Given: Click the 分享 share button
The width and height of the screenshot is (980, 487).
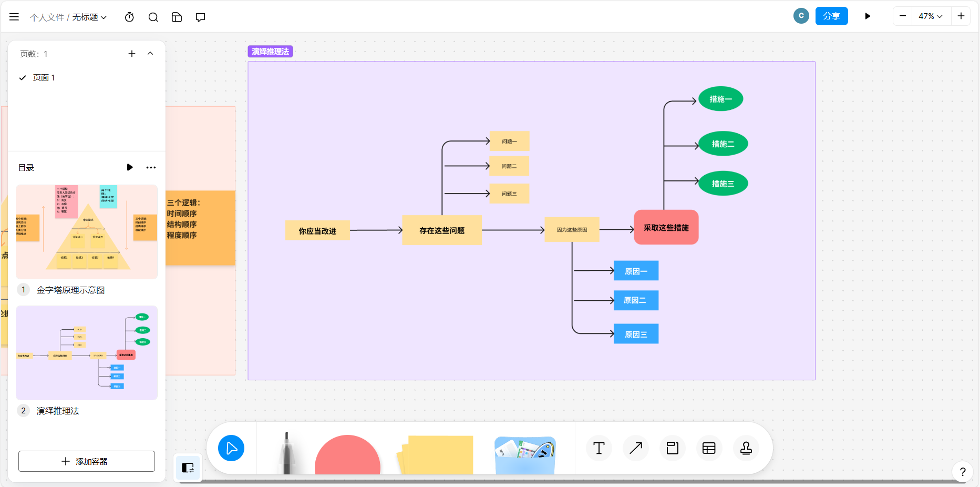Looking at the screenshot, I should 831,16.
